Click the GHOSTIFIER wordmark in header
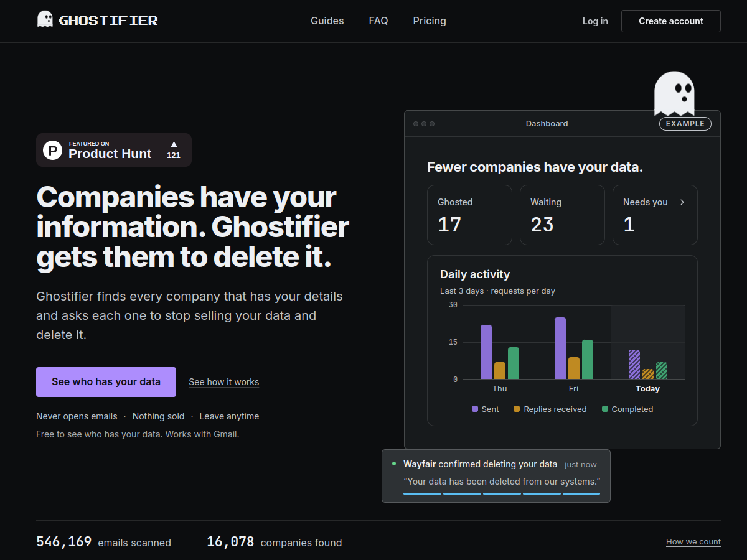Image resolution: width=747 pixels, height=560 pixels. coord(108,21)
